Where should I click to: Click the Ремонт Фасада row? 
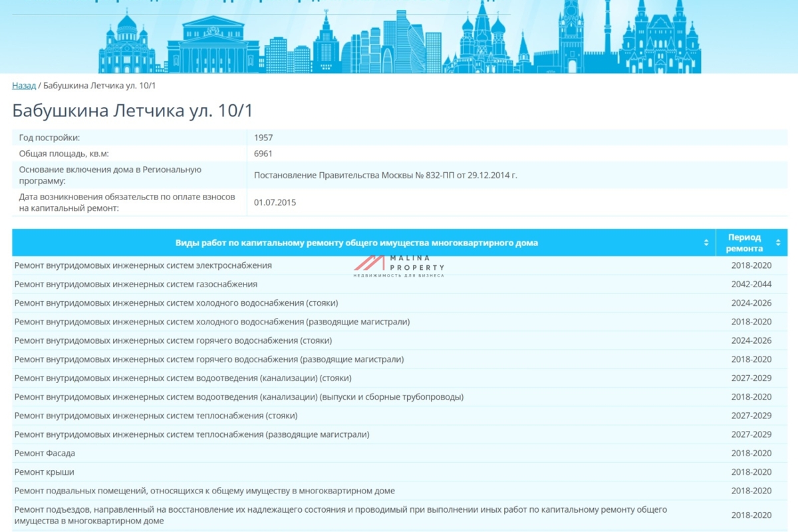[x=45, y=454]
